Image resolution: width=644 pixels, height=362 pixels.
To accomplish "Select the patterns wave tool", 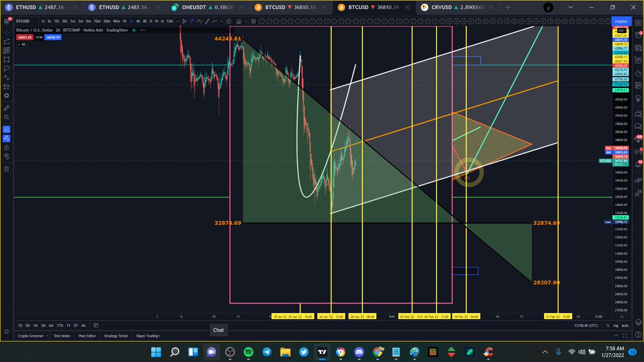I will point(6,78).
